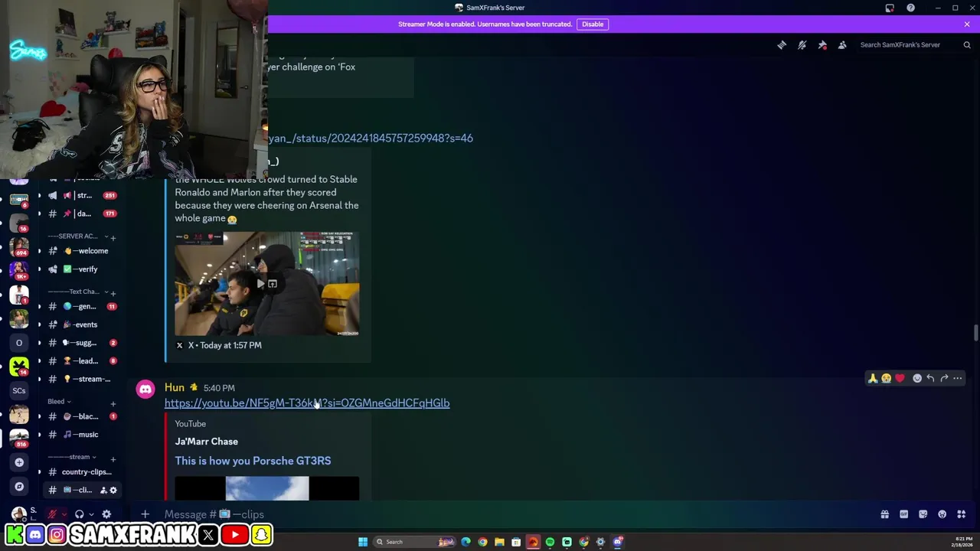Click 'This is how you Porsche GT3RS' title
980x551 pixels.
[x=253, y=461]
